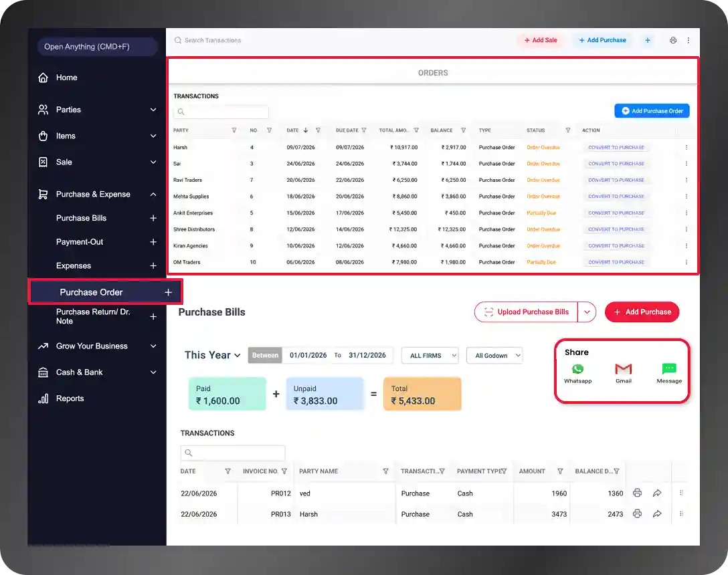Viewport: 728px width, 575px height.
Task: Add a new Purchase Bill via plus icon
Action: pyautogui.click(x=153, y=218)
